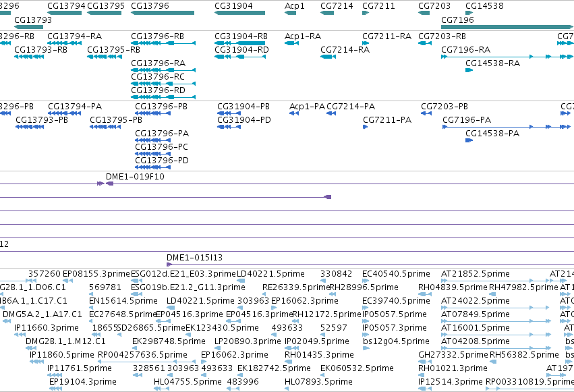Click transcript CG14538-RA
This screenshot has height=392, width=574.
(493, 63)
